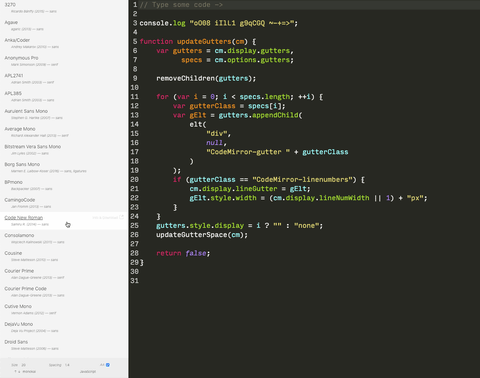
Task: Pick the Anonymous Pro font
Action: click(x=21, y=58)
